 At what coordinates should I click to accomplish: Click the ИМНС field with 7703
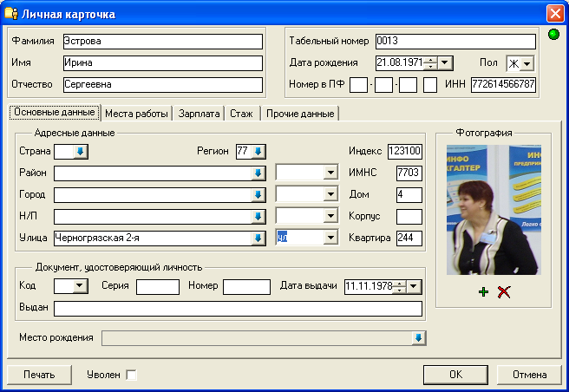409,173
